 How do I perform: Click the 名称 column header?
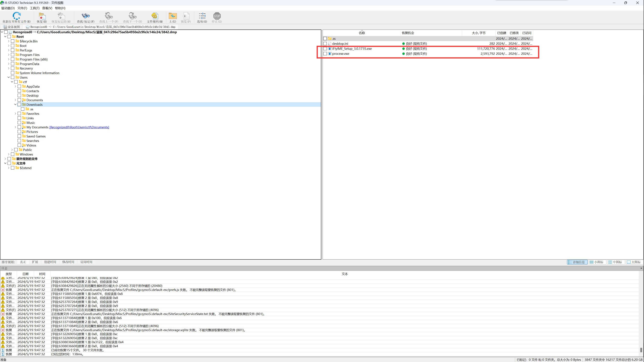pos(362,33)
